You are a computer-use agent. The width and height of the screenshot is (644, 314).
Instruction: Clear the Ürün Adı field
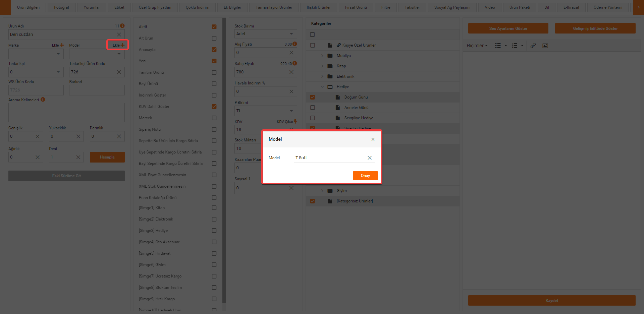pos(119,35)
